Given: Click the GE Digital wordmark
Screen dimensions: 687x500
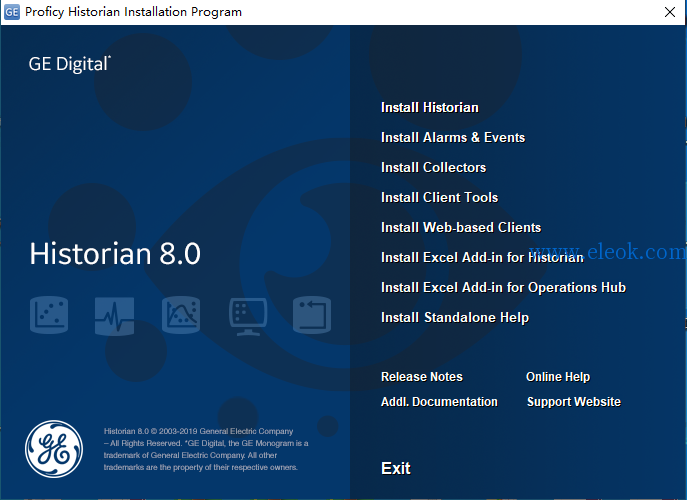Looking at the screenshot, I should point(70,64).
